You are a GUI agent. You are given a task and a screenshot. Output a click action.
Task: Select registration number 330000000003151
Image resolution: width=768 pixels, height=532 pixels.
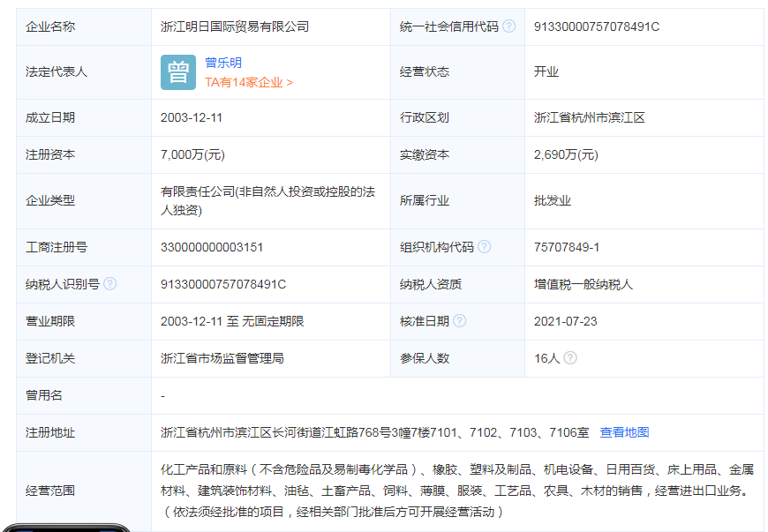[212, 247]
